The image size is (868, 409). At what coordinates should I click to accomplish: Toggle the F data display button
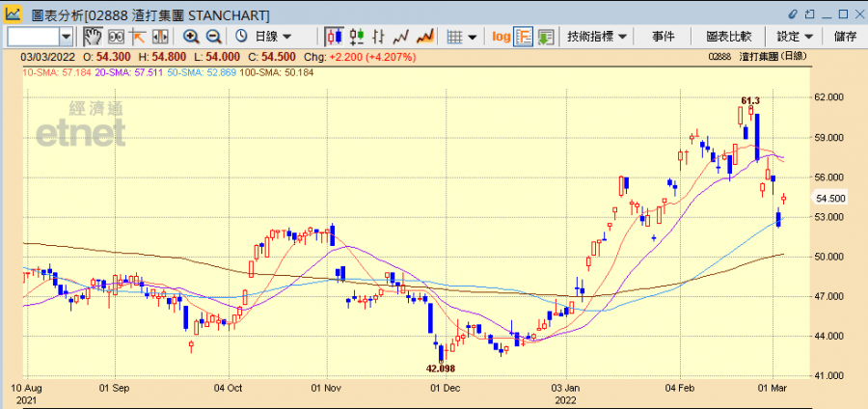coord(523,37)
